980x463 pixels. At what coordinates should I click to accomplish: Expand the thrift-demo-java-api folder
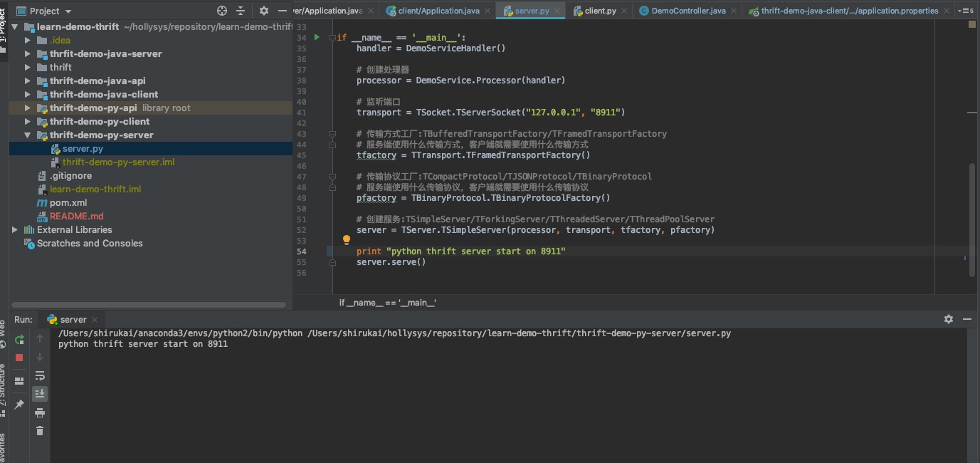point(28,81)
